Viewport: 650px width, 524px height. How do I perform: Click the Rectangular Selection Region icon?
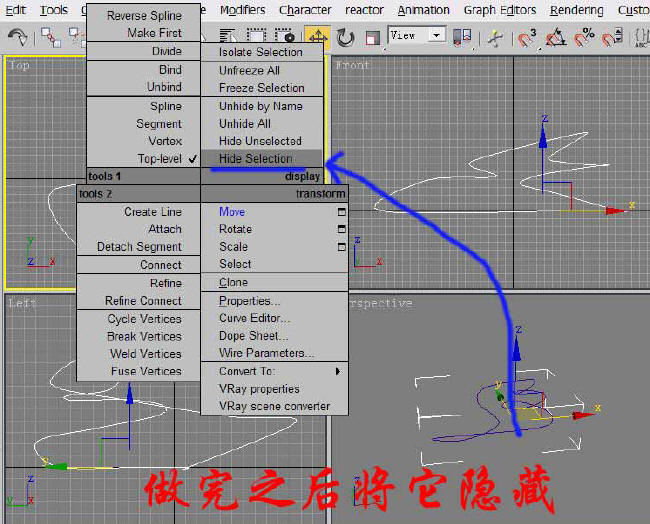[x=257, y=37]
